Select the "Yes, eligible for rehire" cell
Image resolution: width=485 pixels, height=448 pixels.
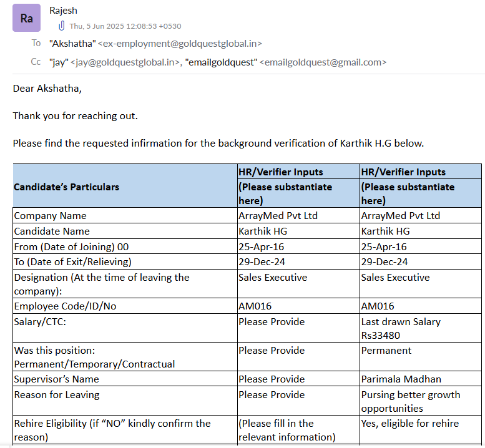(409, 424)
